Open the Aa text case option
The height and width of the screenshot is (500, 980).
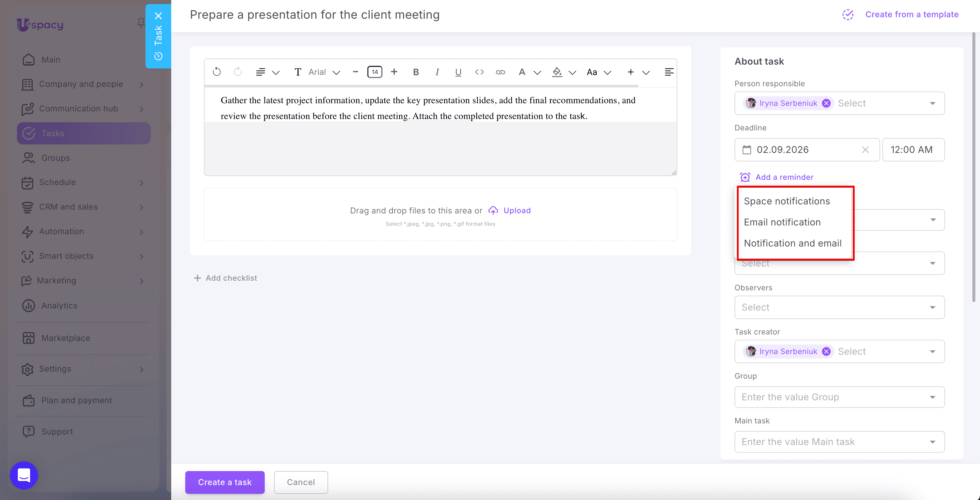pyautogui.click(x=592, y=72)
